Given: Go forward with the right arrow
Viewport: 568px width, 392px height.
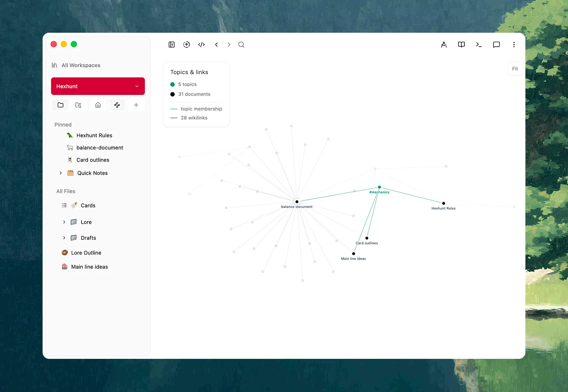Looking at the screenshot, I should coord(229,45).
